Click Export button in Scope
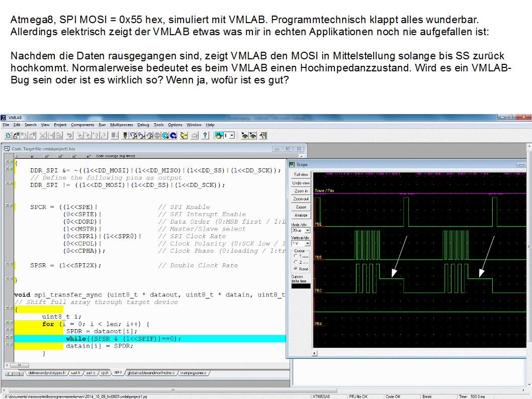Viewport: 532px width, 399px height. click(x=301, y=207)
